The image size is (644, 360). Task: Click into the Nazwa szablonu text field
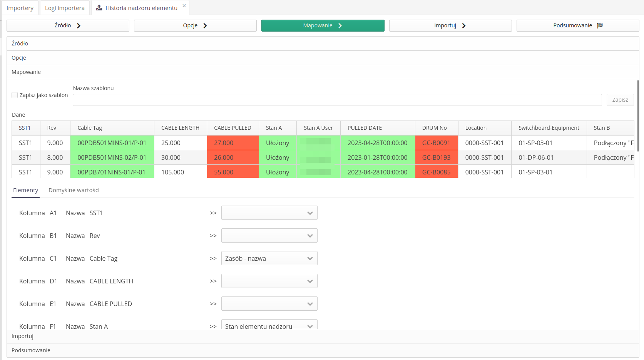[337, 100]
